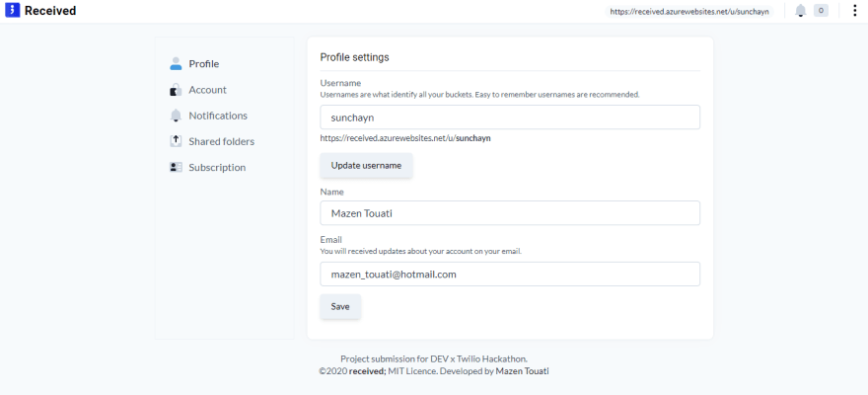The height and width of the screenshot is (395, 868).
Task: Click the Received logo icon
Action: 12,11
